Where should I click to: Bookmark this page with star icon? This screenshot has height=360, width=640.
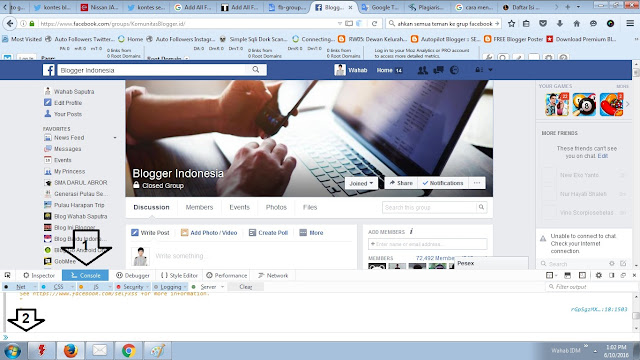click(511, 24)
